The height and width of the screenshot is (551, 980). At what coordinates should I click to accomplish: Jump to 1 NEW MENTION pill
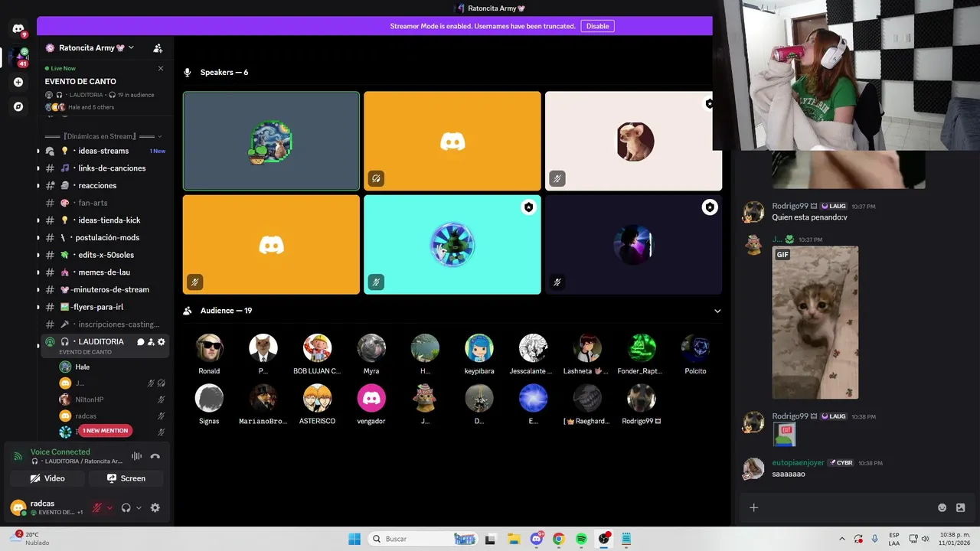[105, 431]
